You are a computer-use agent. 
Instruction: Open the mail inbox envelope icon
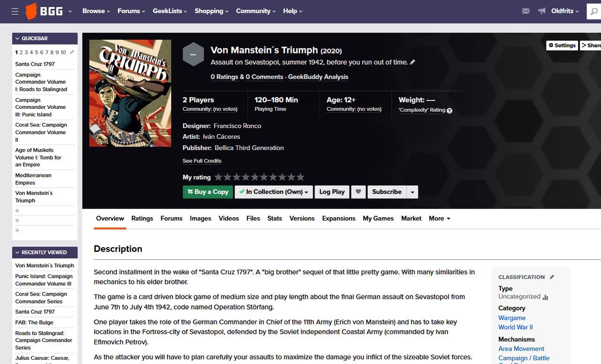[526, 11]
